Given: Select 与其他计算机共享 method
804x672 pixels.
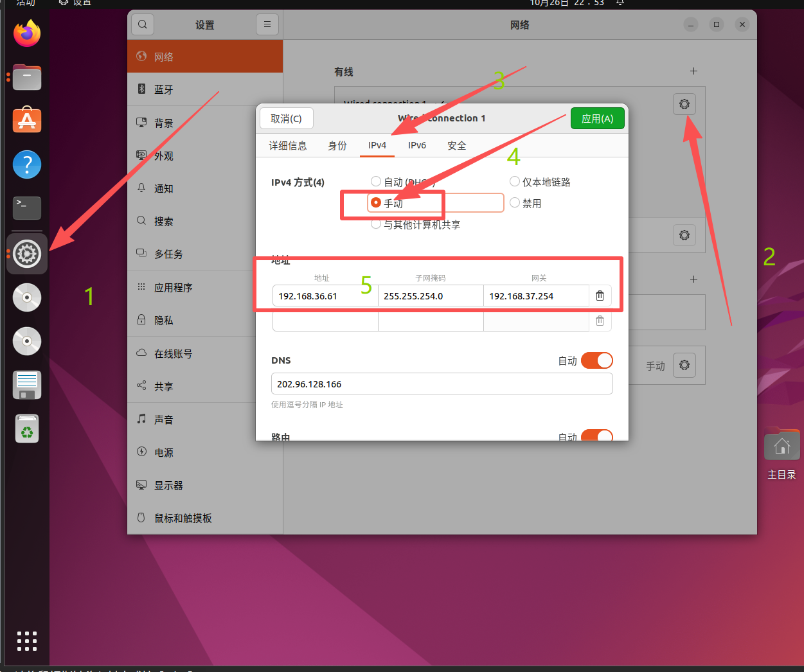Looking at the screenshot, I should point(376,224).
